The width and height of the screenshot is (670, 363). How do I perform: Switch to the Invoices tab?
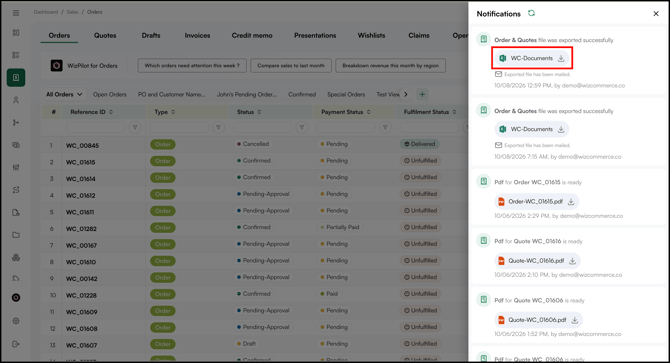197,35
